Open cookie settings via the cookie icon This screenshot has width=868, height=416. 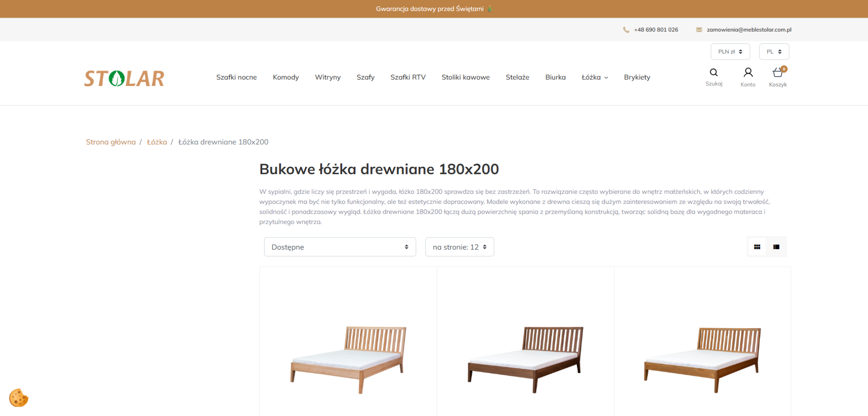pyautogui.click(x=19, y=397)
